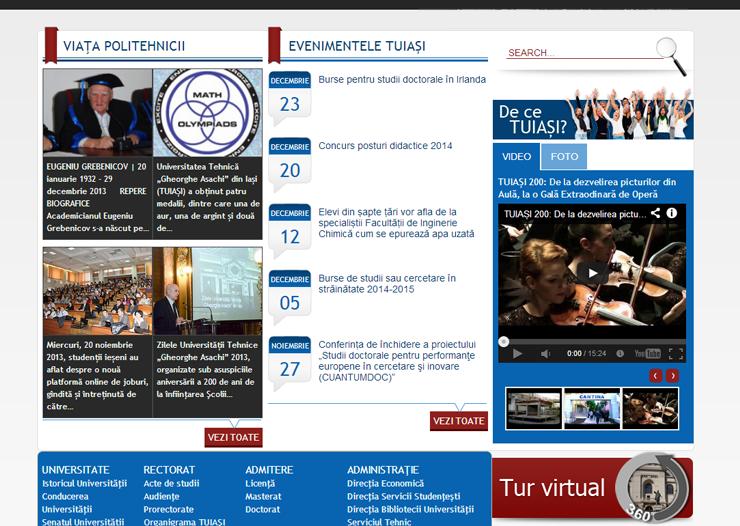Open the video info icon
Image resolution: width=740 pixels, height=526 pixels.
click(672, 213)
